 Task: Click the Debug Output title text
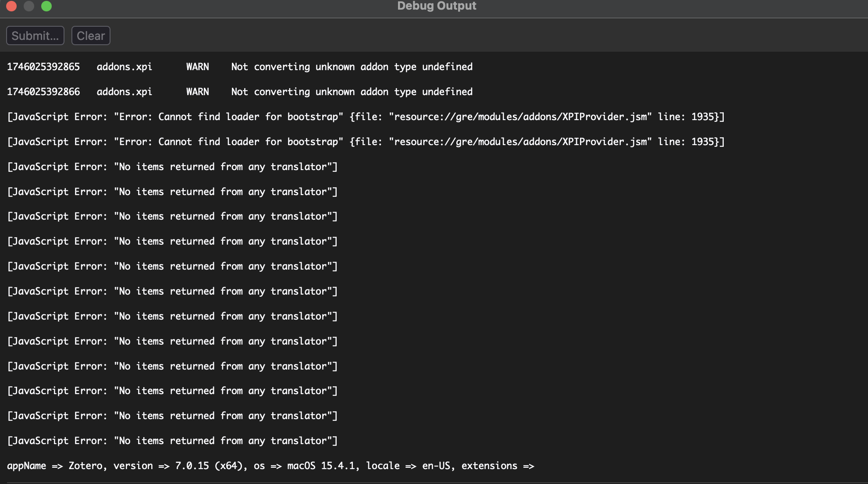point(436,6)
